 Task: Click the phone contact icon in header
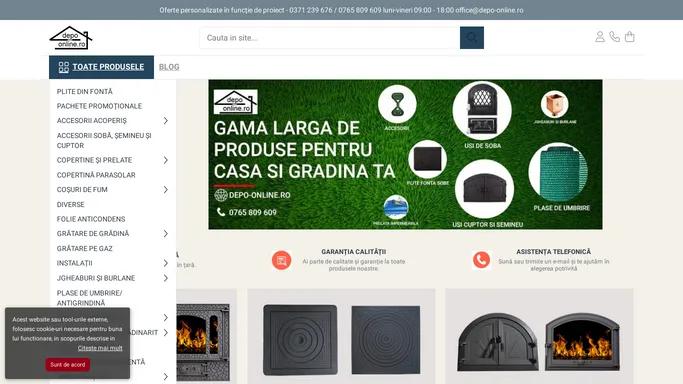[x=615, y=37]
